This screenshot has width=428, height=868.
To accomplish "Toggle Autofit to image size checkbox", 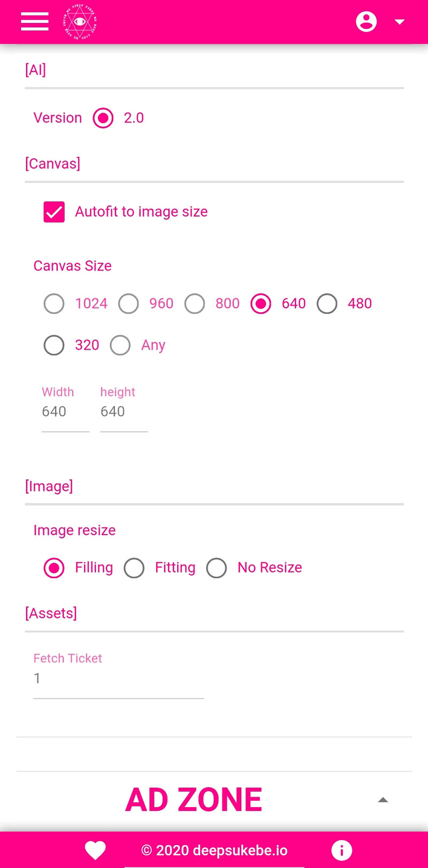I will [54, 212].
